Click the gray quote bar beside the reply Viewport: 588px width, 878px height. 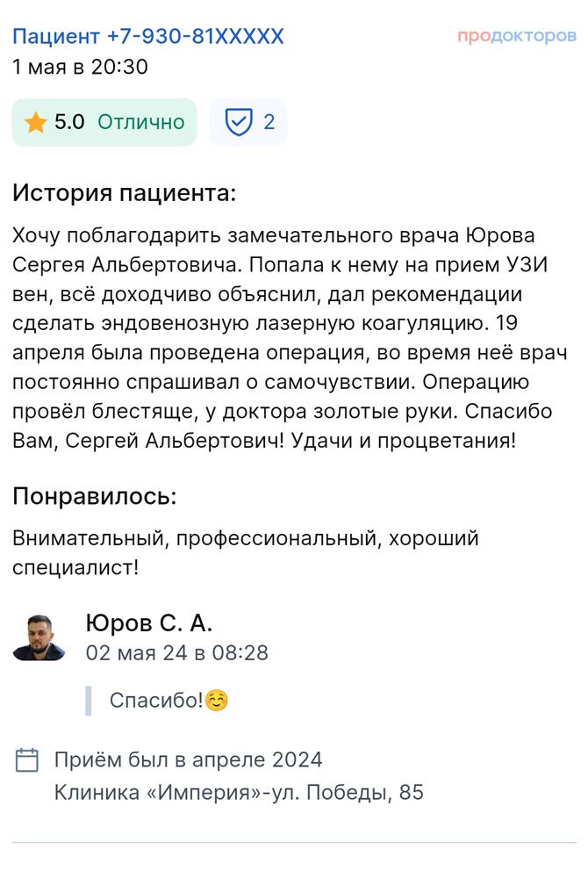tap(89, 701)
